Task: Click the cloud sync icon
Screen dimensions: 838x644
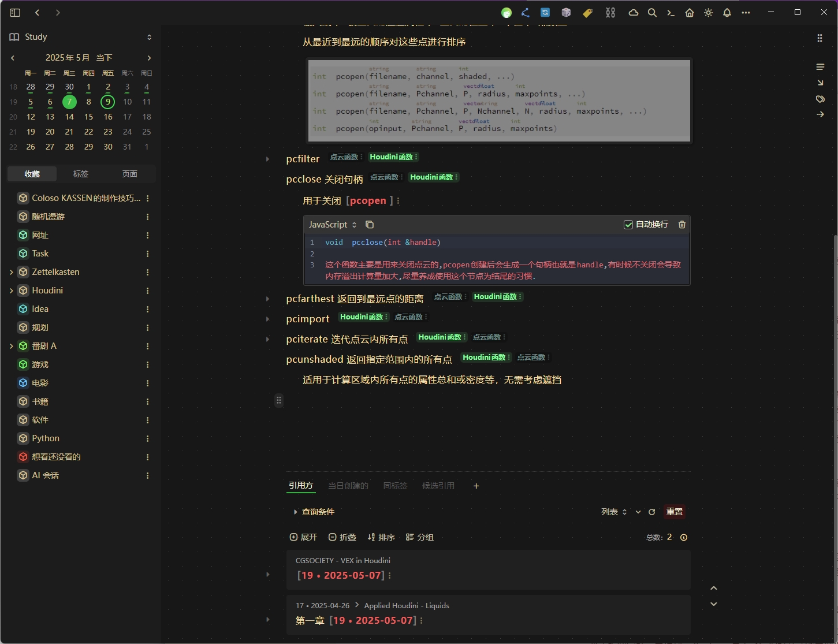Action: pos(633,13)
